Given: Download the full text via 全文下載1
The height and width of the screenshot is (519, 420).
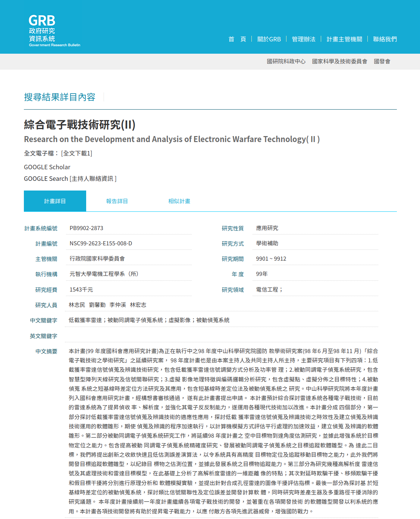Looking at the screenshot, I should pos(76,153).
